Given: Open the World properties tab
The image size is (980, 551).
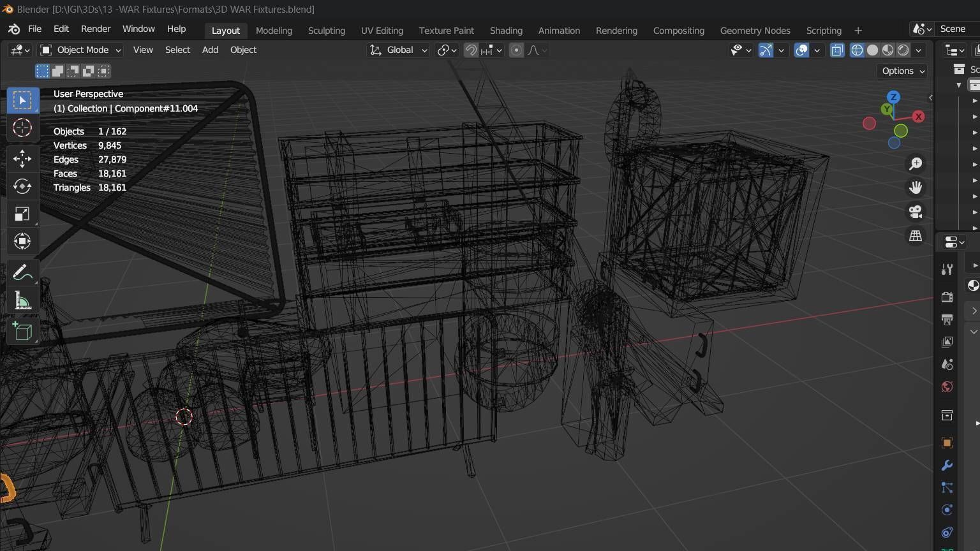Looking at the screenshot, I should click(947, 387).
